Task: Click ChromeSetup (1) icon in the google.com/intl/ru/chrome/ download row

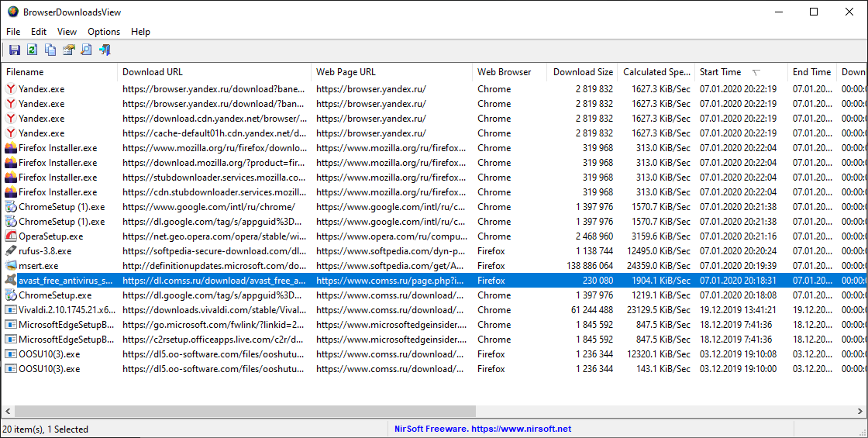Action: tap(11, 207)
